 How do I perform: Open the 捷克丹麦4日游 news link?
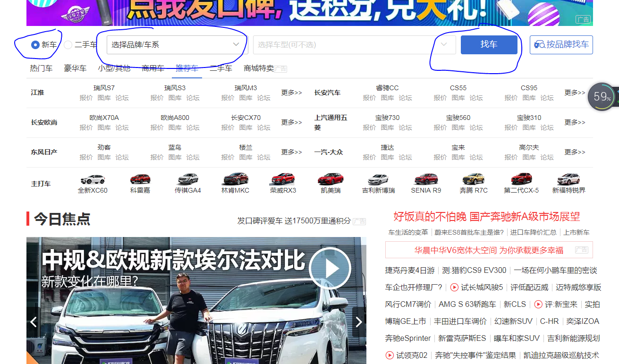pyautogui.click(x=410, y=271)
